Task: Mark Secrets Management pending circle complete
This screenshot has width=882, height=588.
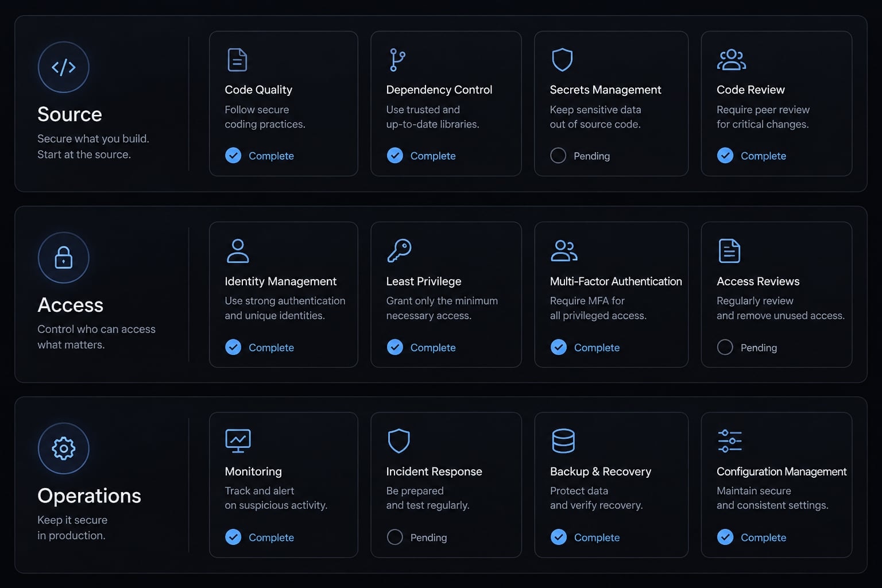Action: click(558, 156)
